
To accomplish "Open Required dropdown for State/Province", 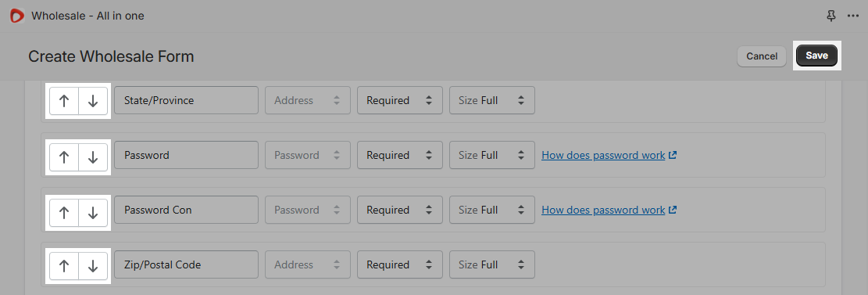I will pyautogui.click(x=400, y=100).
